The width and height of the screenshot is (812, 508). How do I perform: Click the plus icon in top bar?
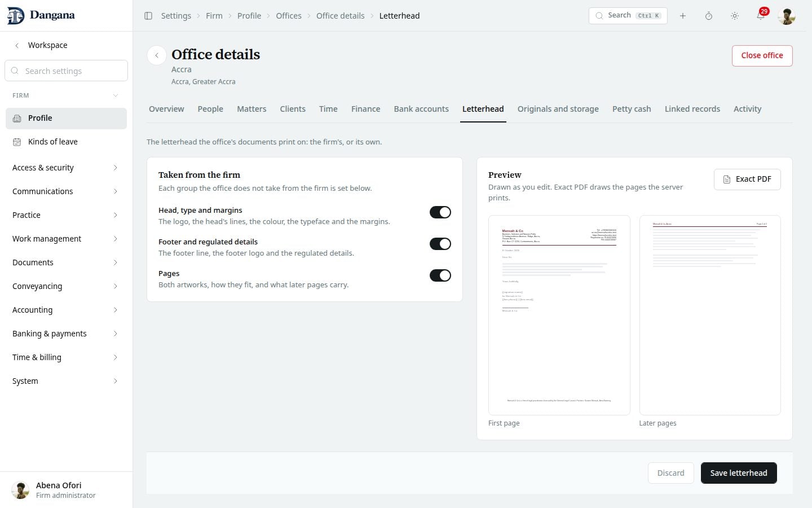point(683,16)
